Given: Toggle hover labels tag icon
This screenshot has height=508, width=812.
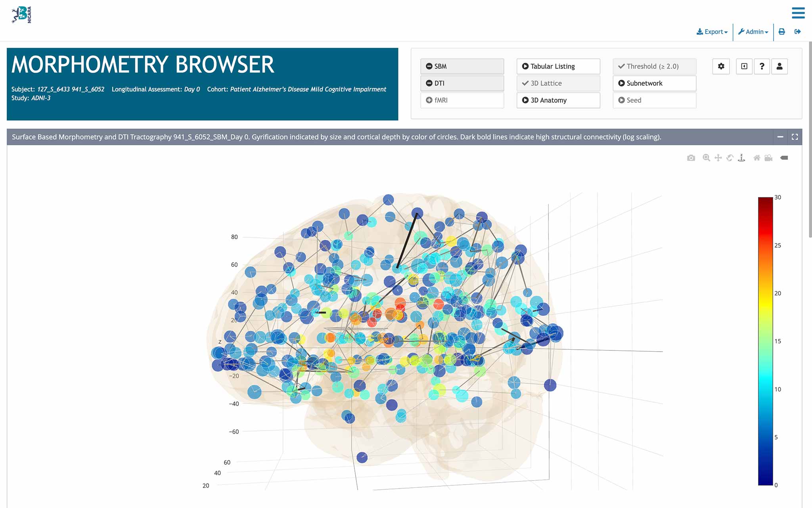Looking at the screenshot, I should [784, 158].
